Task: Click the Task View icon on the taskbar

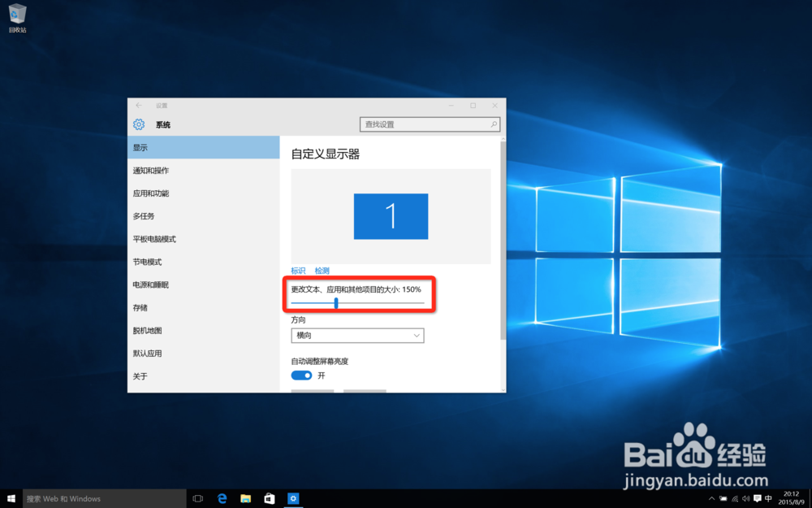Action: [x=197, y=498]
